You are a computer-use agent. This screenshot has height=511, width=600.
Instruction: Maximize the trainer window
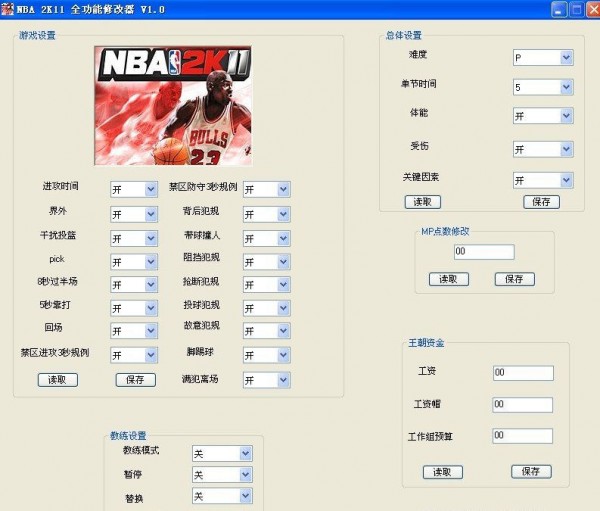coord(576,10)
